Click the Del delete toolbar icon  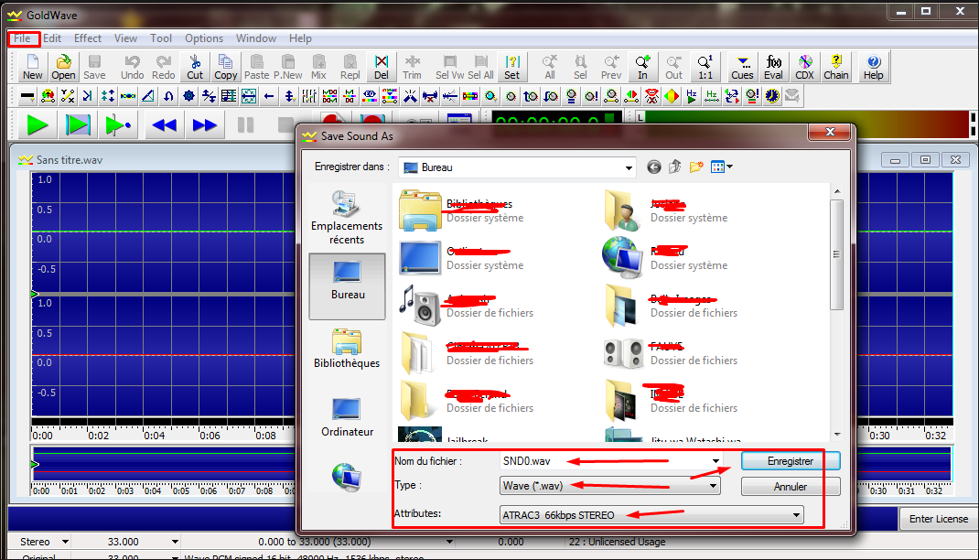point(382,67)
